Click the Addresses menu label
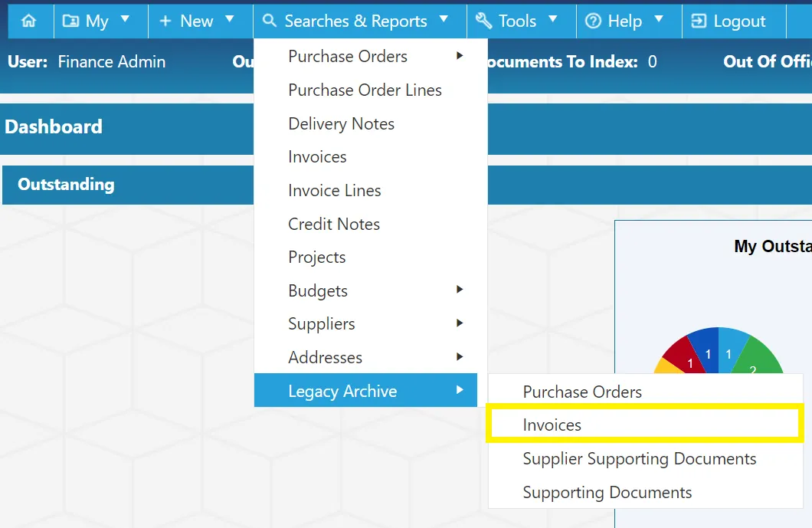Screen dimensions: 812x528 click(326, 358)
